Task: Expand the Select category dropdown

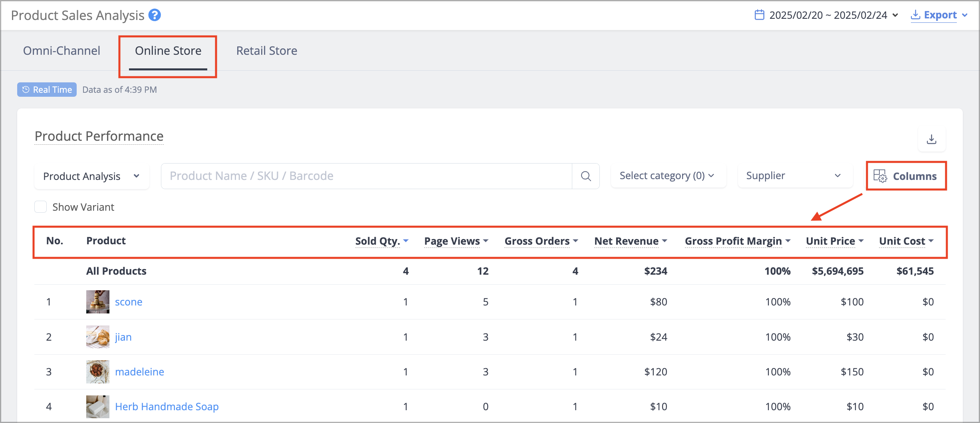Action: 668,176
